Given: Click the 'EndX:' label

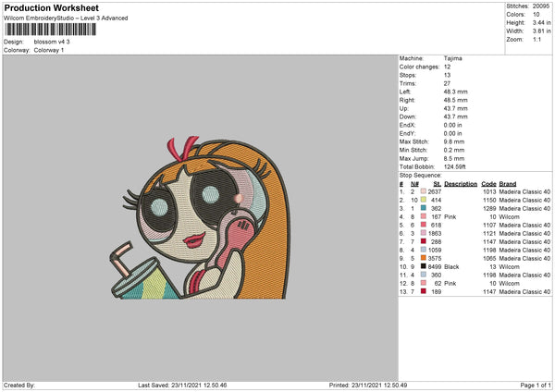Looking at the screenshot, I should (x=407, y=125).
